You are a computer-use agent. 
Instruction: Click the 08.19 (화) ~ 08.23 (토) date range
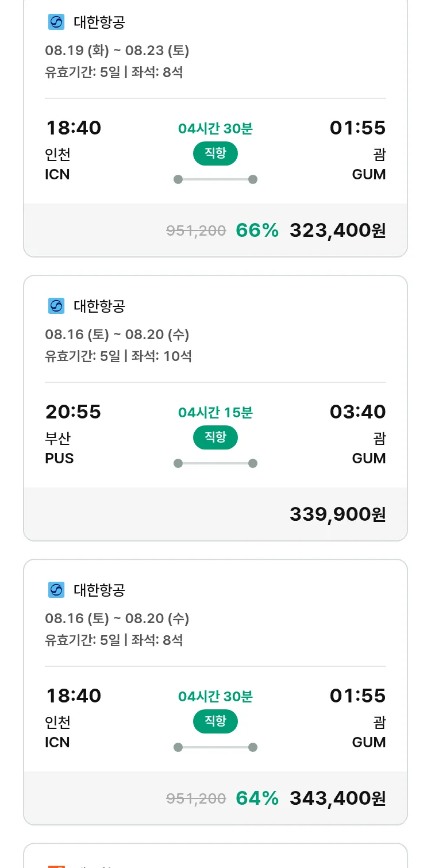(117, 51)
